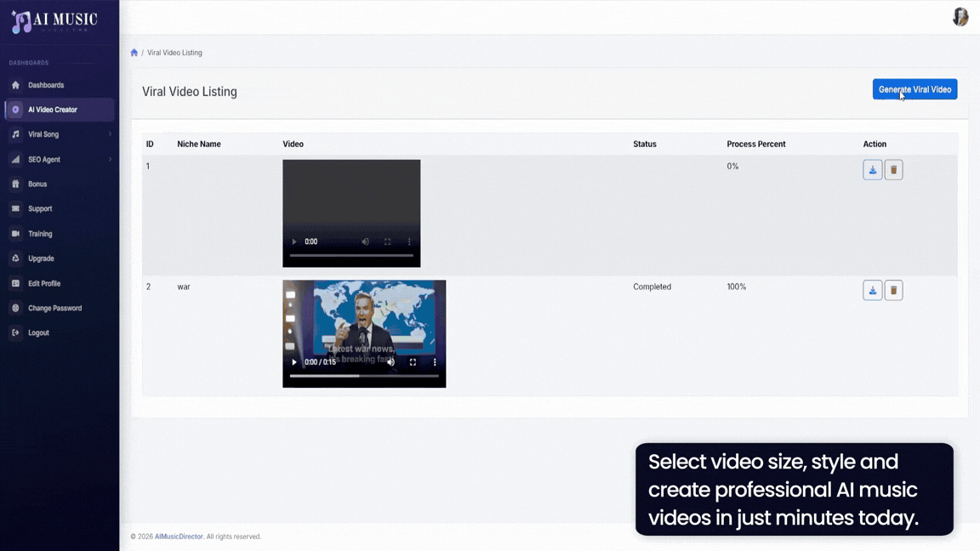Delete the video in row 1
Screen dimensions: 980x551
(894, 170)
